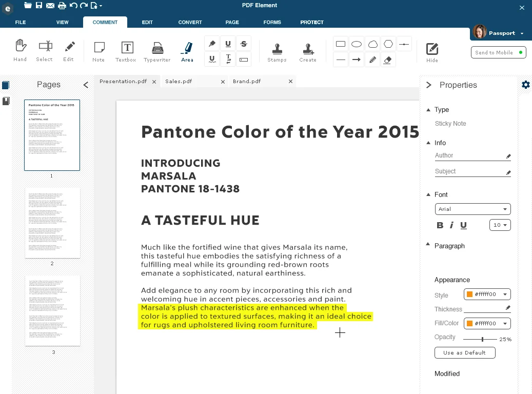The image size is (532, 394).
Task: Select the Hand tool
Action: [x=20, y=50]
